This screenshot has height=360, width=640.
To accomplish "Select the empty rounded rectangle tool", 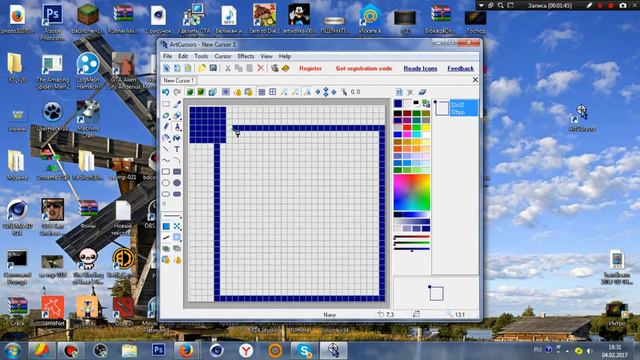I will click(x=166, y=194).
